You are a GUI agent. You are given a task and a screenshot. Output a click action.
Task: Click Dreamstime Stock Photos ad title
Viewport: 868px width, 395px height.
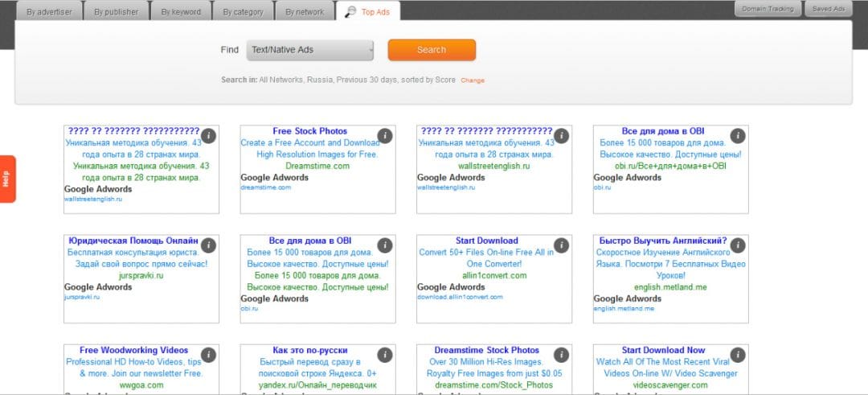click(486, 351)
